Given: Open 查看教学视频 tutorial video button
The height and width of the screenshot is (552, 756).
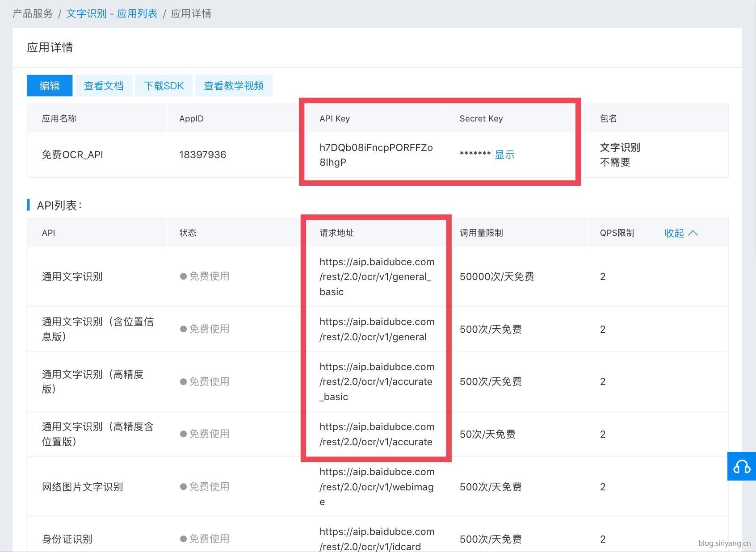Looking at the screenshot, I should coord(234,86).
